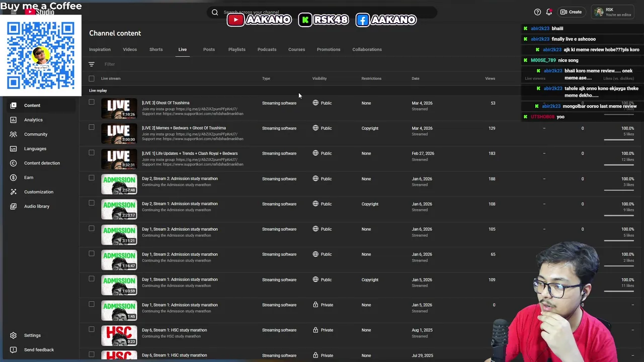Click the Create button
Screen dimensions: 644x362
click(x=571, y=12)
